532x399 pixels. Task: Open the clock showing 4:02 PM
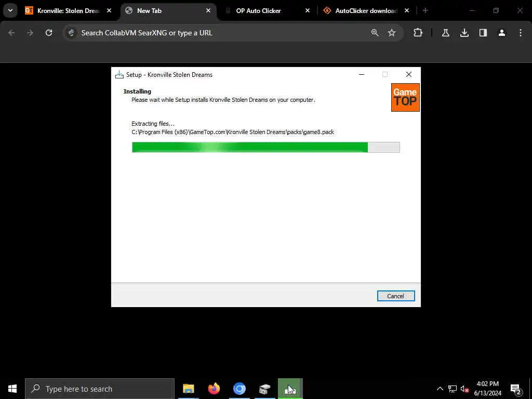pyautogui.click(x=487, y=389)
